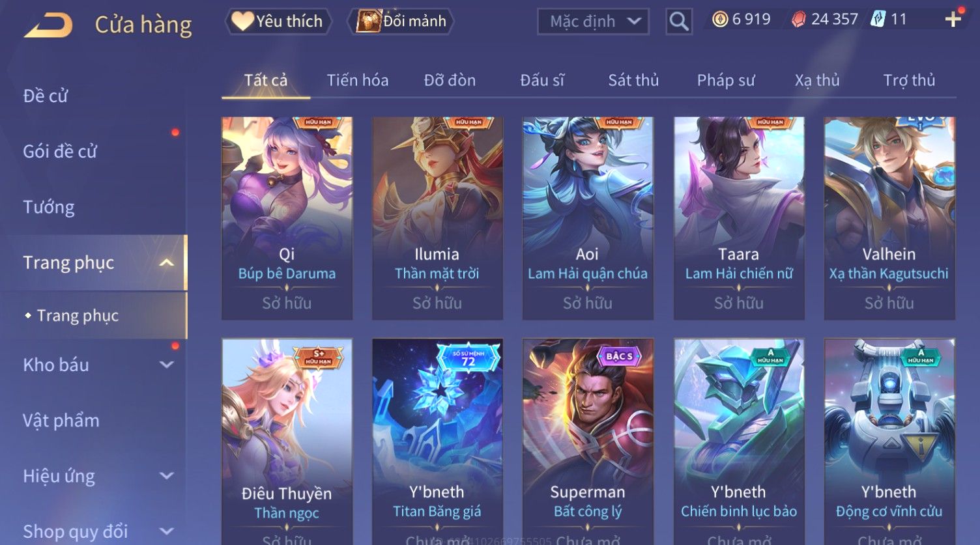Open Tướng in the sidebar
This screenshot has width=980, height=545.
coord(49,207)
